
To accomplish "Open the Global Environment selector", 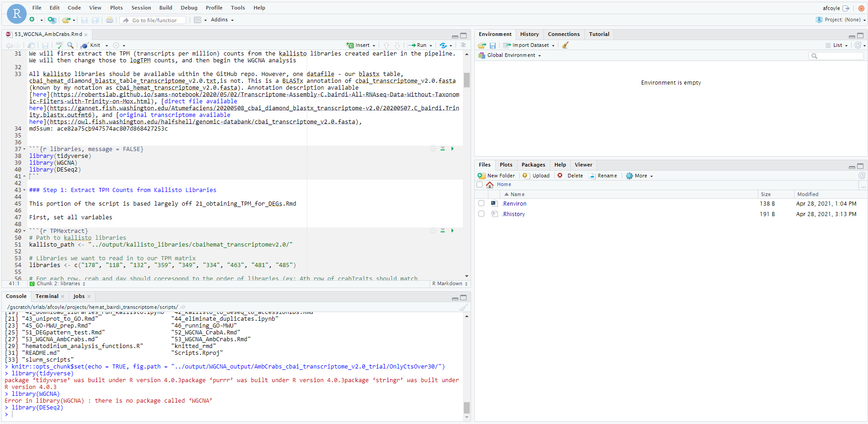I will point(510,56).
